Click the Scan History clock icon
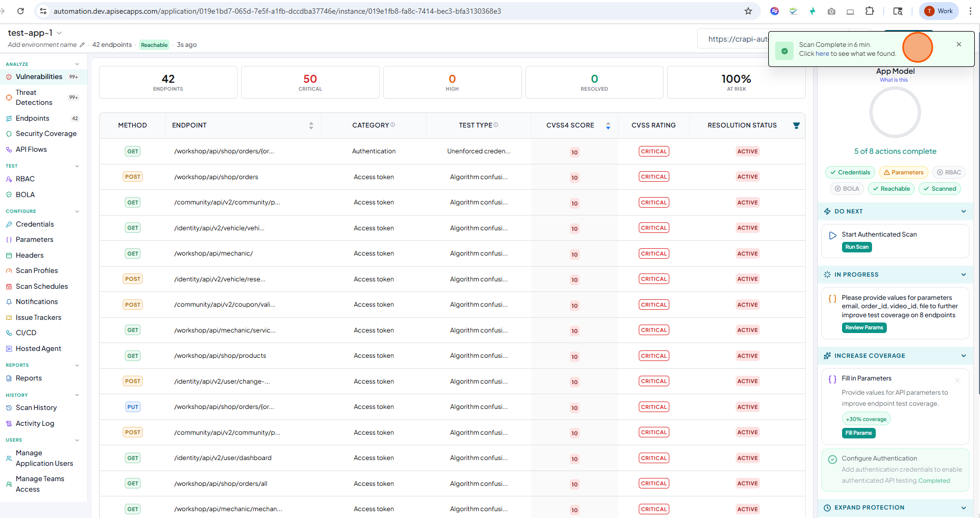The width and height of the screenshot is (980, 518). (x=9, y=408)
